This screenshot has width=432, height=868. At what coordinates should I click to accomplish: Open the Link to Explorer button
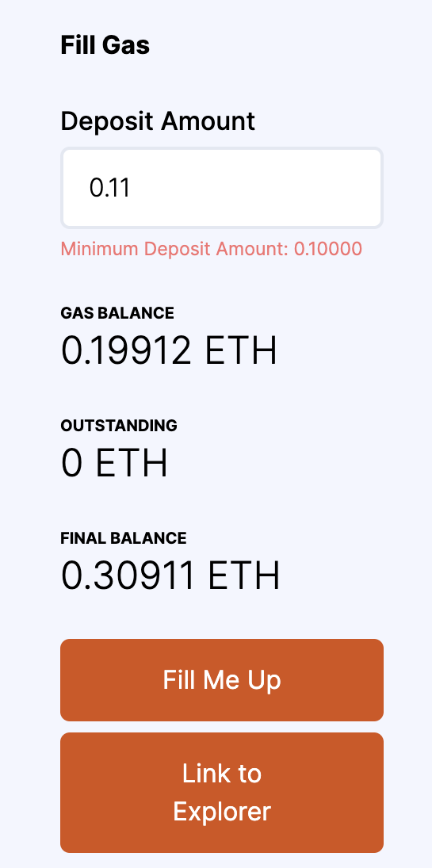[221, 792]
